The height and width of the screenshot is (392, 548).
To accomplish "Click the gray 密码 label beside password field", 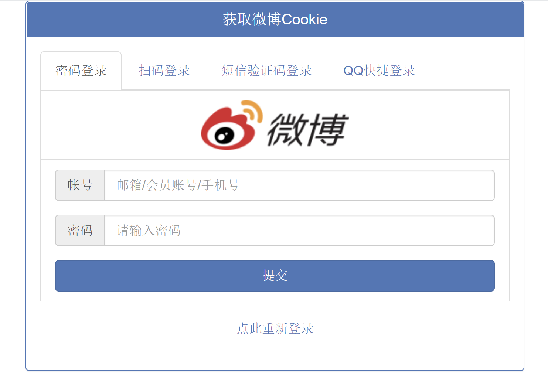I will click(80, 230).
